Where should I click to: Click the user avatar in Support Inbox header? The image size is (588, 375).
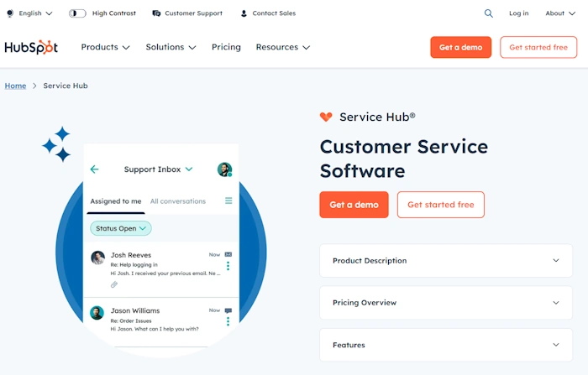pos(224,169)
